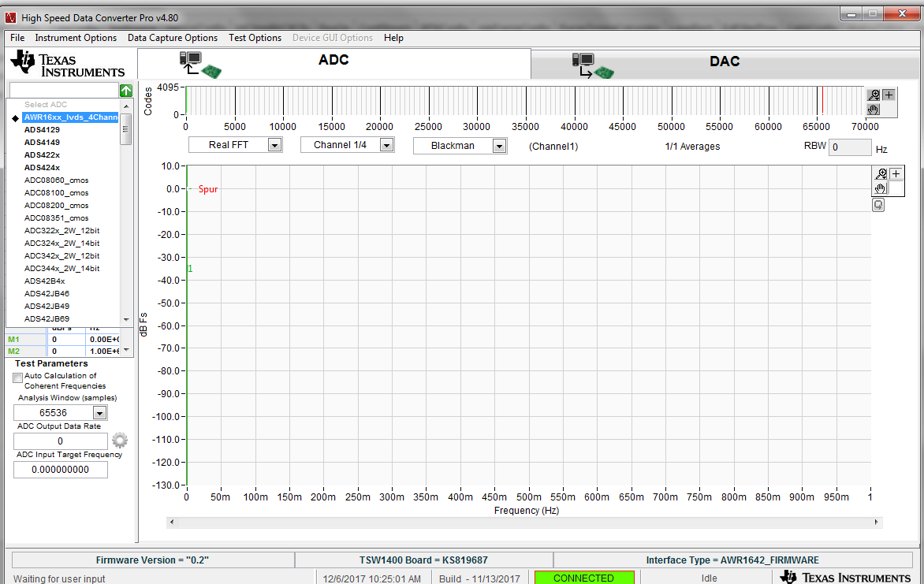Open the Channel 1/4 selector dropdown
This screenshot has height=584, width=924.
pos(386,145)
